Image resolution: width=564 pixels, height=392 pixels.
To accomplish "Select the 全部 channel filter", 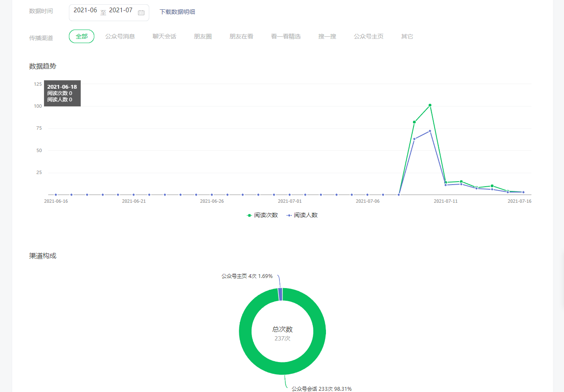I will 82,36.
